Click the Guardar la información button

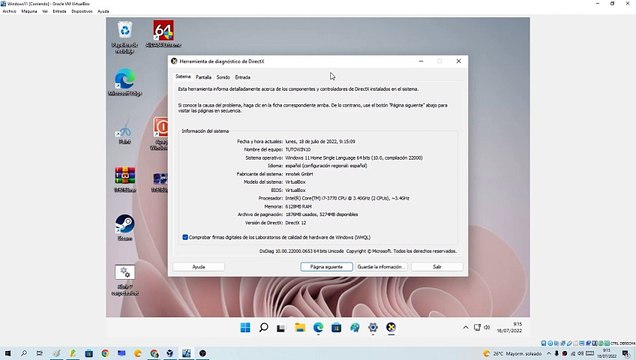pos(381,267)
